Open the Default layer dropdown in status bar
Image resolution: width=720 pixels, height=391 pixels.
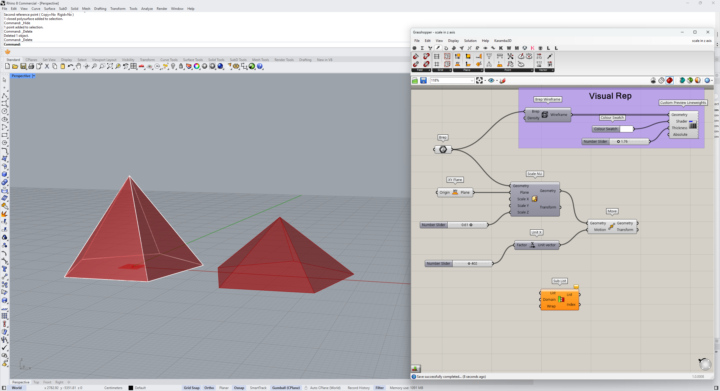(x=137, y=388)
